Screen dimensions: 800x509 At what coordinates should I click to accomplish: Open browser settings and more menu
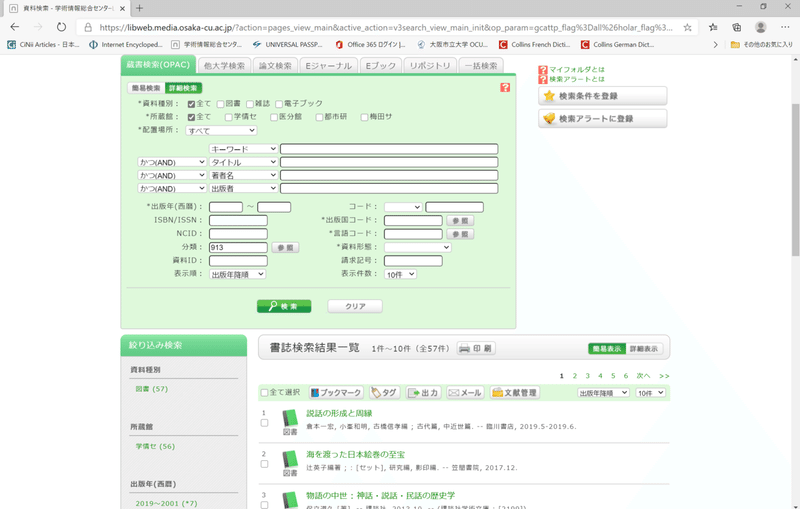click(x=785, y=28)
